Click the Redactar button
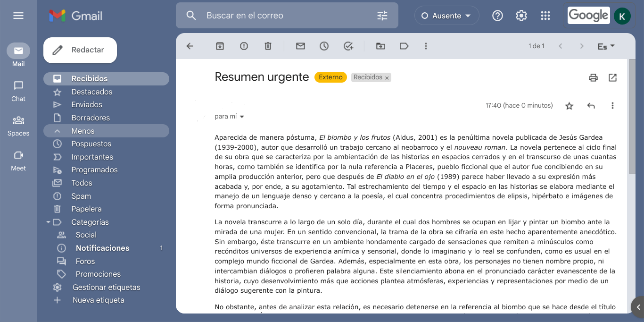This screenshot has width=644, height=322. (80, 50)
